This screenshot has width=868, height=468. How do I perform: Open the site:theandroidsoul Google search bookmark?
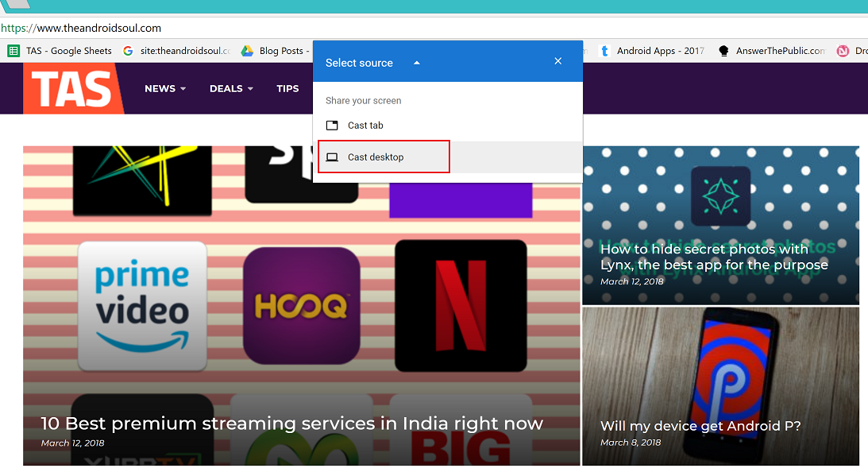[x=177, y=51]
